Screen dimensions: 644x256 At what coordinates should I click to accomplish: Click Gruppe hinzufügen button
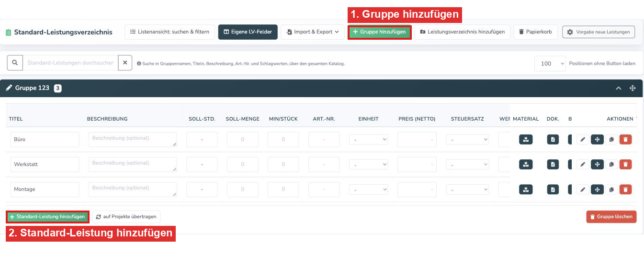point(379,32)
